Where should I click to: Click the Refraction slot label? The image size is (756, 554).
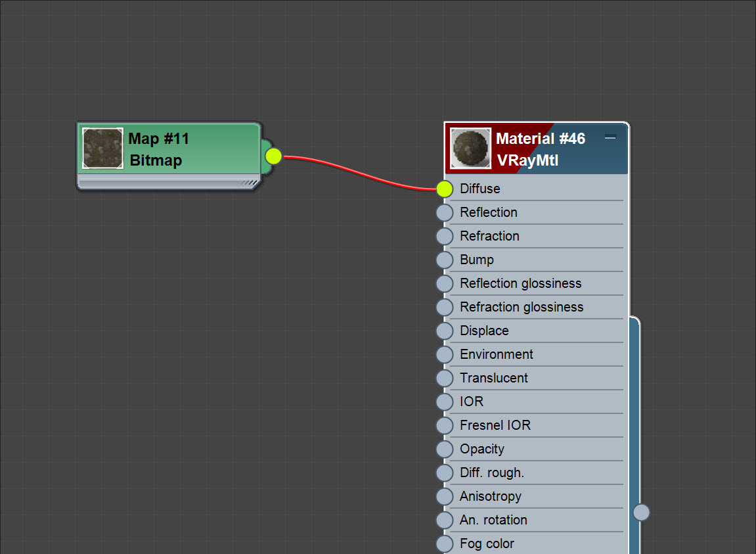(489, 236)
